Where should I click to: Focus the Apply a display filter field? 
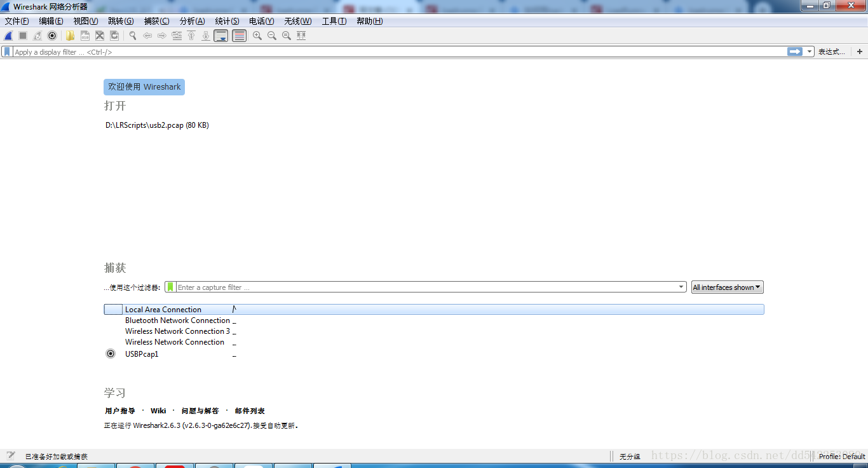pos(400,52)
